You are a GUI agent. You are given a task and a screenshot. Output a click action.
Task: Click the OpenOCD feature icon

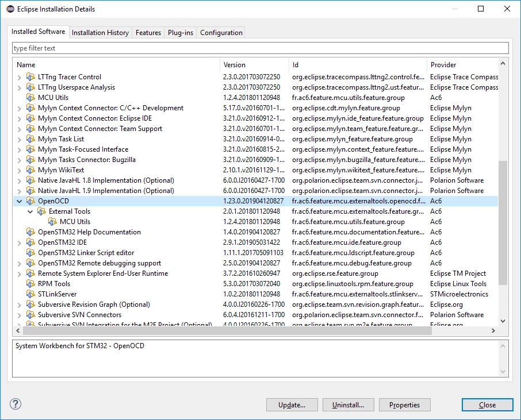click(30, 201)
